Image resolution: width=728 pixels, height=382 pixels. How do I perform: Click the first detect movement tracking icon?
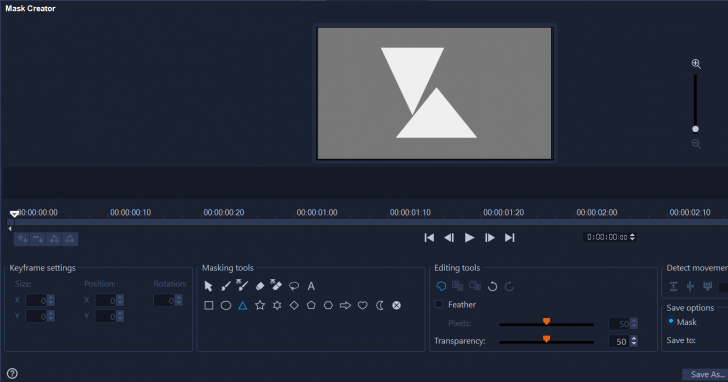pyautogui.click(x=673, y=286)
